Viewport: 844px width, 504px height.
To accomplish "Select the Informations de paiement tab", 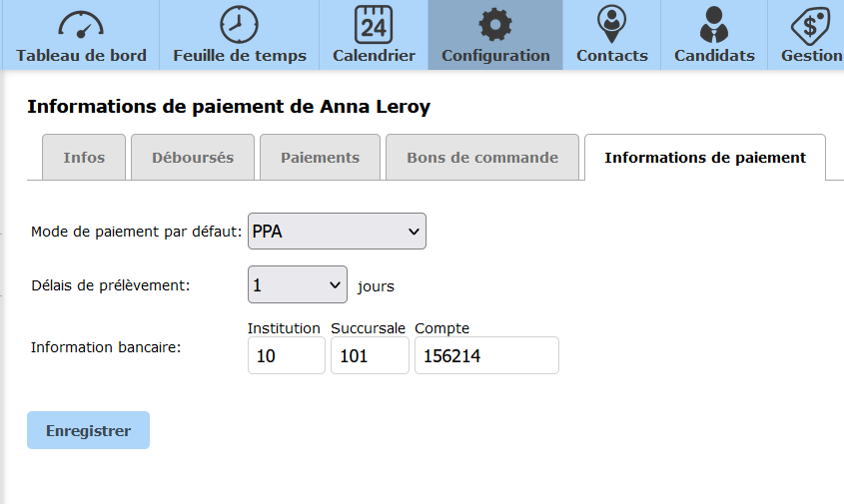I will tap(705, 158).
